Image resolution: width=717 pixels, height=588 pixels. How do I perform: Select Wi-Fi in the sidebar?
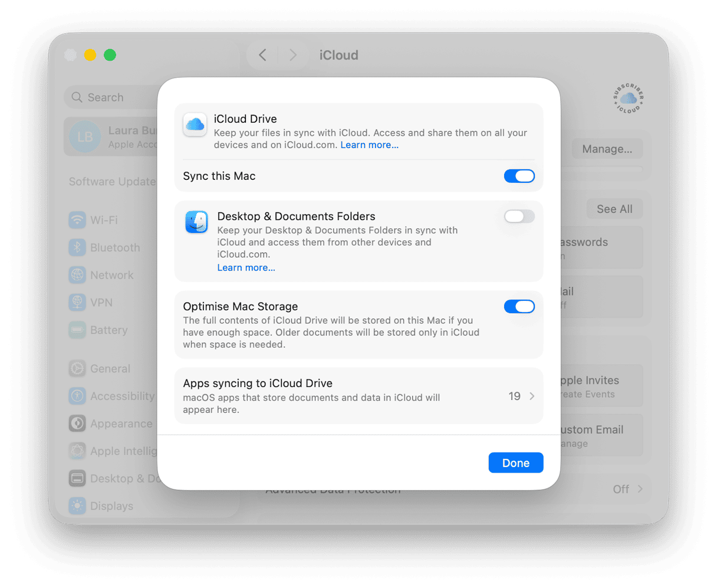(104, 220)
